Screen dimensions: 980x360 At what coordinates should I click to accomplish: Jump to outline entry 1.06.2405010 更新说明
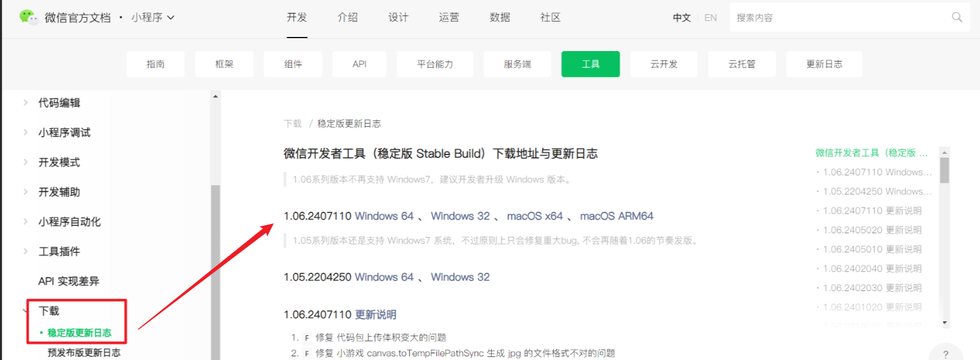[872, 249]
